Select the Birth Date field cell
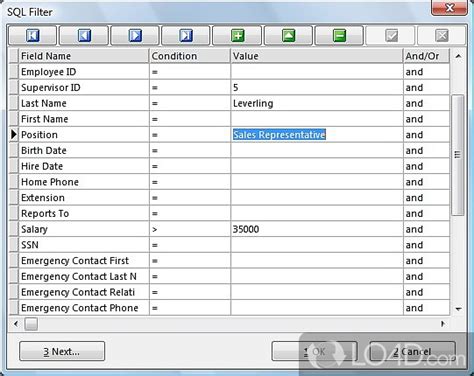This screenshot has height=376, width=474. (84, 150)
